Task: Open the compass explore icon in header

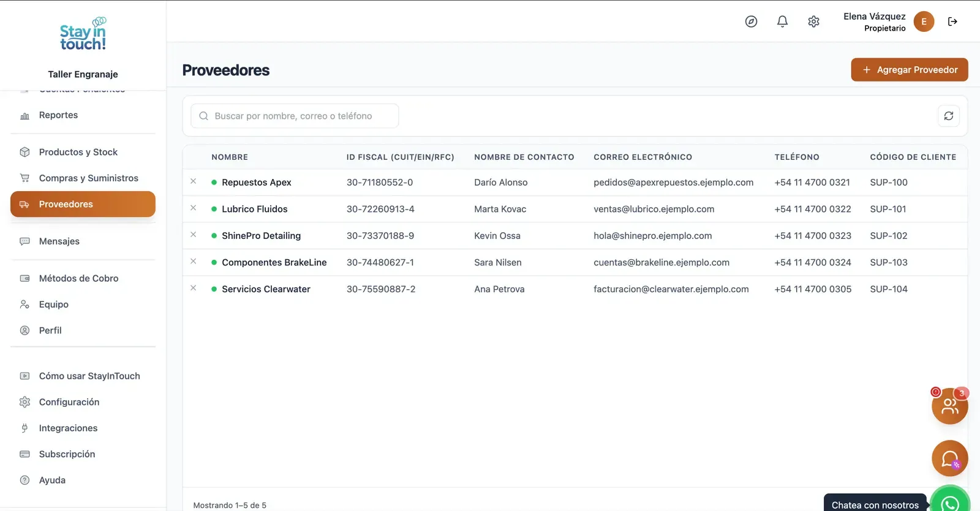Action: pyautogui.click(x=751, y=21)
